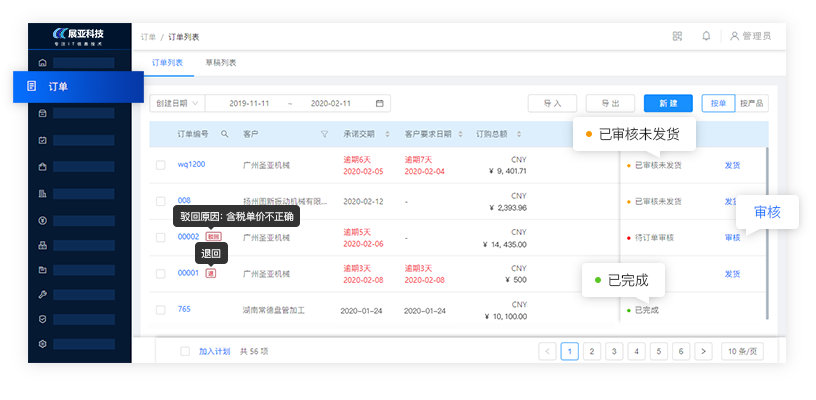Click 发货 in the wq1200 row
The height and width of the screenshot is (400, 816).
tap(732, 165)
